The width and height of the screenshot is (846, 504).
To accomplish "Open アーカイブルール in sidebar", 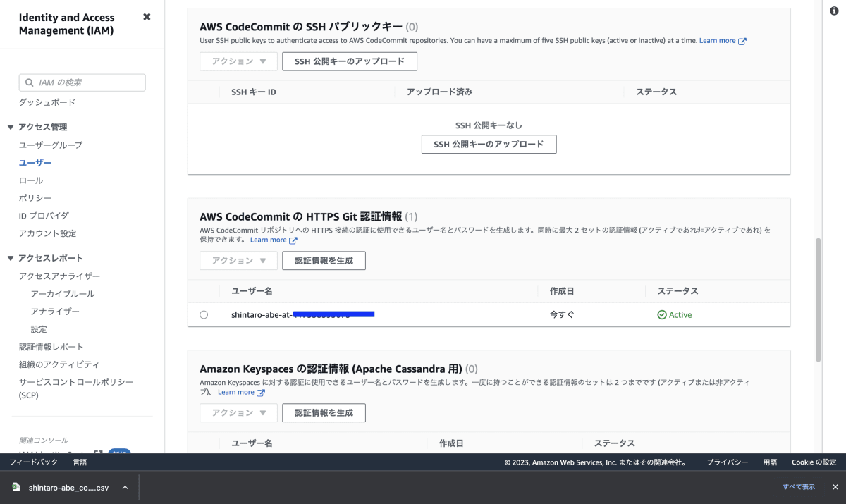I will click(63, 294).
